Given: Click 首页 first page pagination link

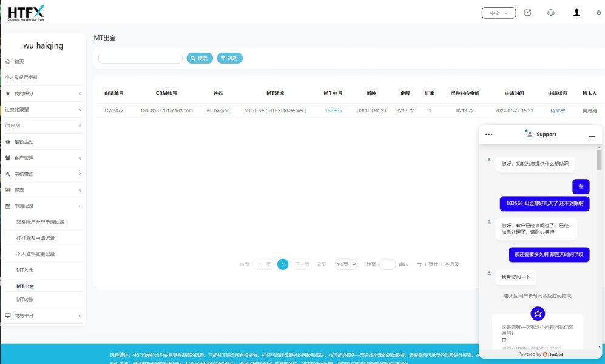Looking at the screenshot, I should [245, 265].
